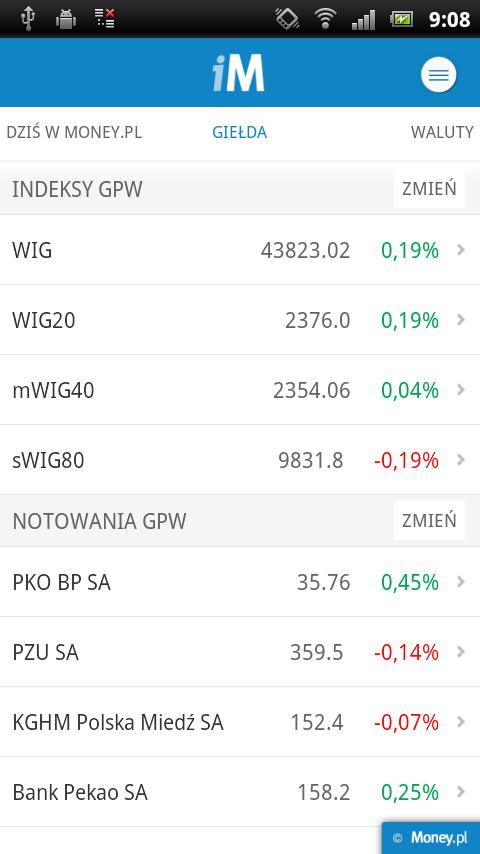Open the mWIG40 index row

click(240, 390)
